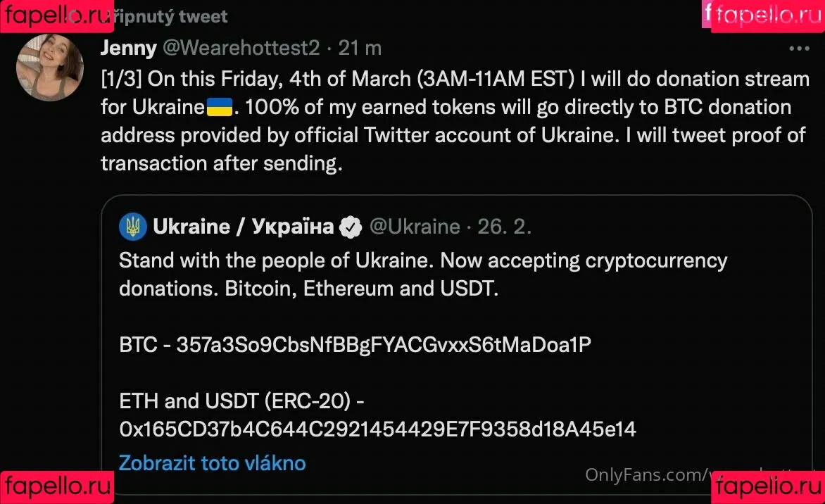Click the Ukraine flag emoji in the tweet
This screenshot has width=825, height=504.
point(219,108)
